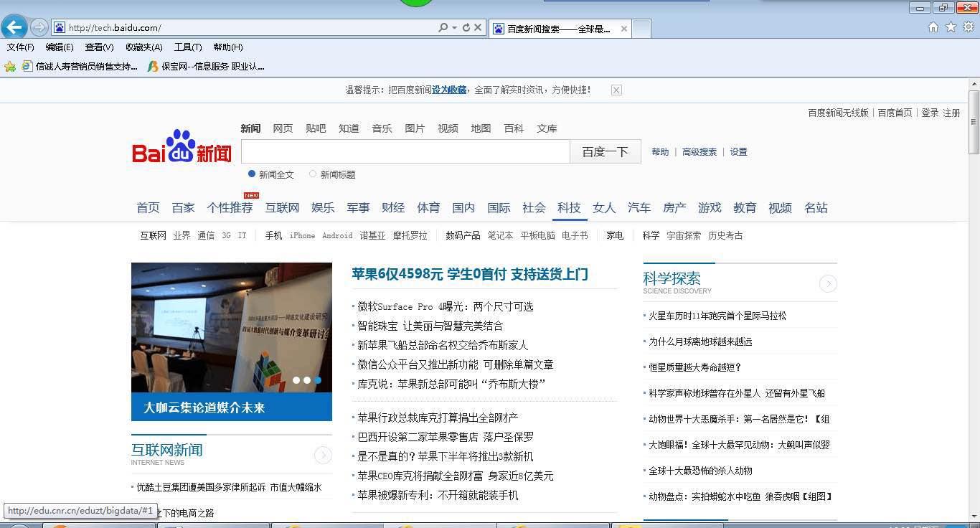
Task: Click scrollbar up arrow
Action: pos(974,84)
